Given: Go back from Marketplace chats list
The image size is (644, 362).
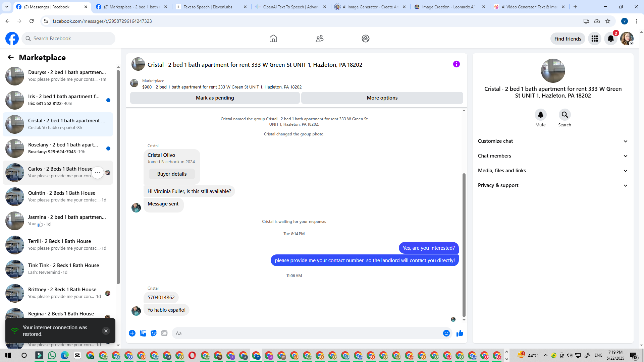Looking at the screenshot, I should 11,58.
